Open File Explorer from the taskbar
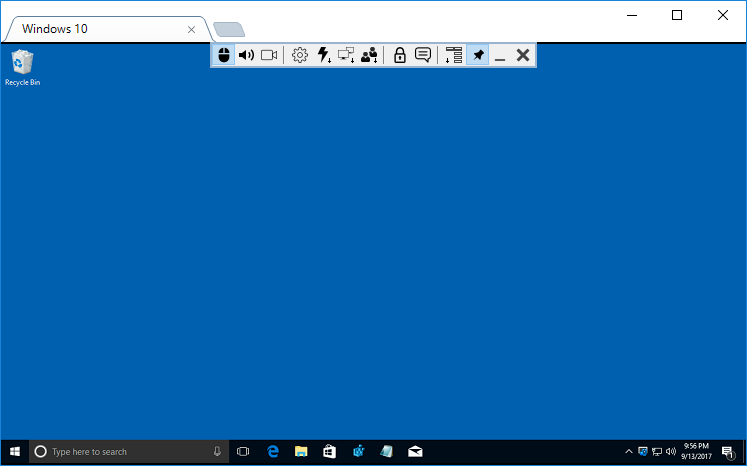 (x=300, y=452)
